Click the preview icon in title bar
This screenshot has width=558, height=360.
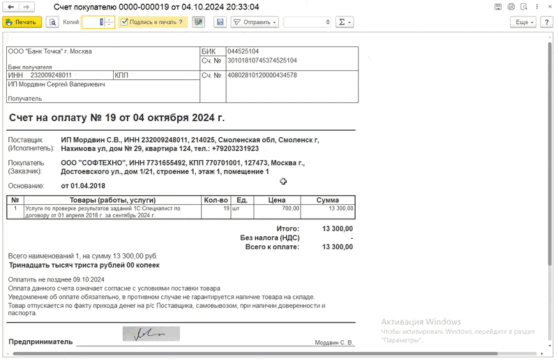click(x=524, y=7)
